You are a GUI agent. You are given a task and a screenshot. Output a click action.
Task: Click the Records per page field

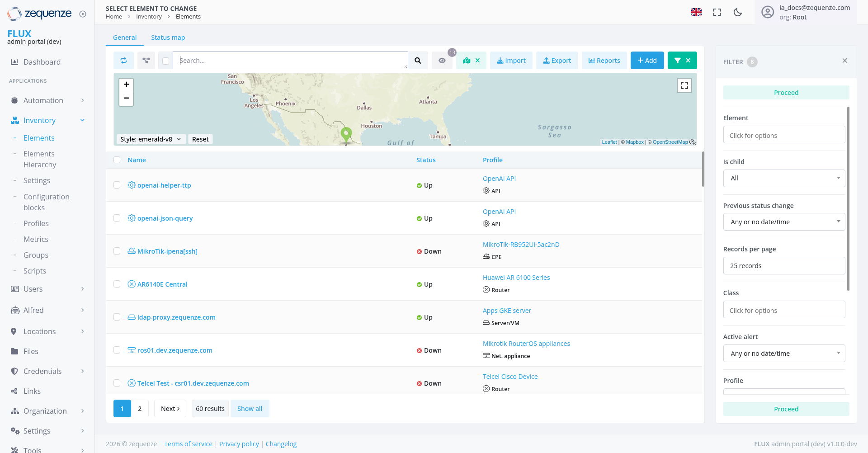pos(784,266)
